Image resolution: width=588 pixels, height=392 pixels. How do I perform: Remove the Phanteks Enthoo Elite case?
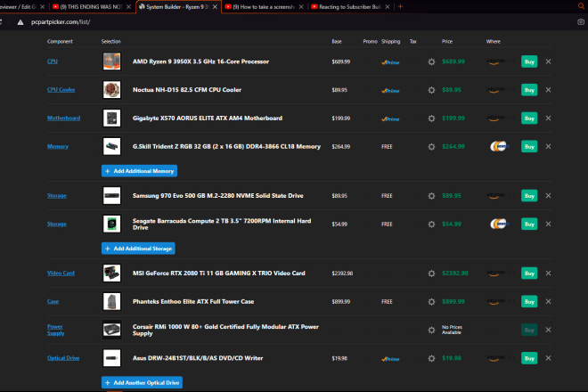pyautogui.click(x=548, y=301)
